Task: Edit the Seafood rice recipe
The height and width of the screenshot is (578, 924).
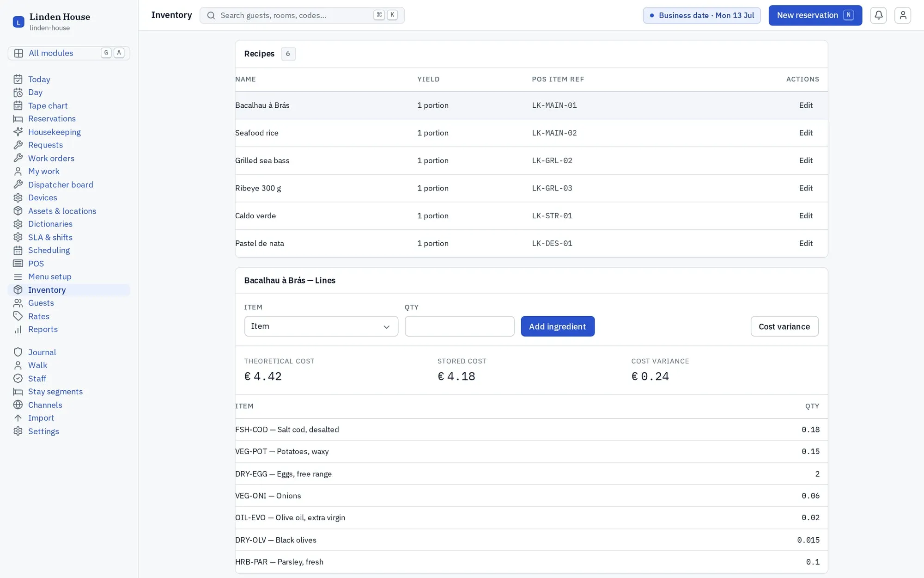Action: (x=806, y=133)
